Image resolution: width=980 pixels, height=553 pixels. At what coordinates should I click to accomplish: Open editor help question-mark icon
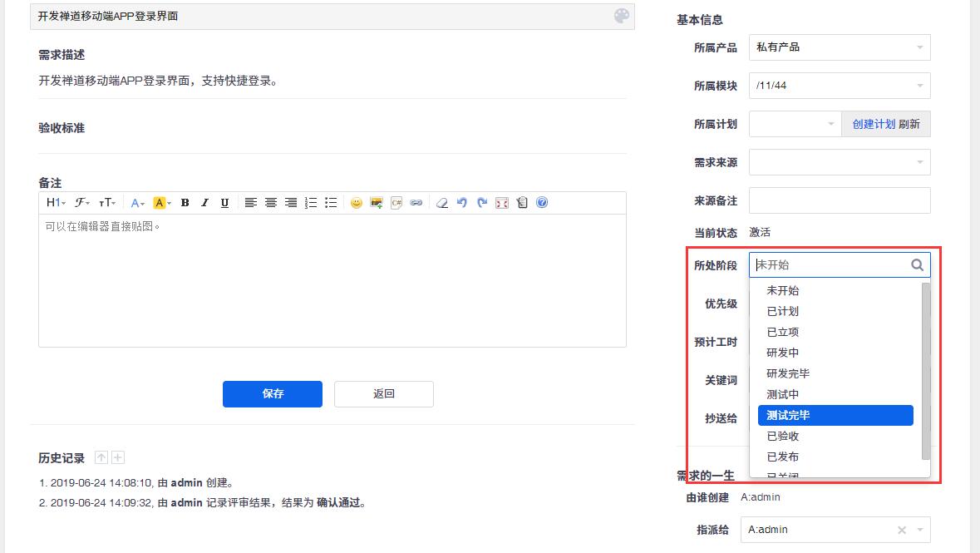click(542, 203)
